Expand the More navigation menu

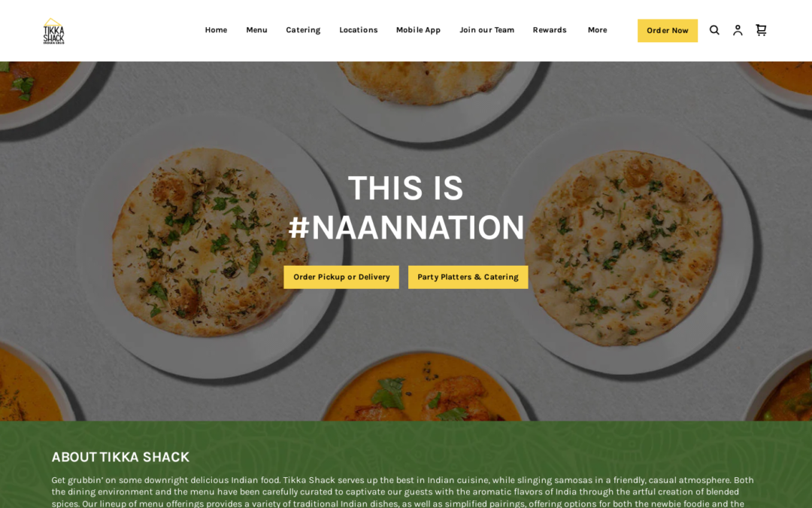597,30
